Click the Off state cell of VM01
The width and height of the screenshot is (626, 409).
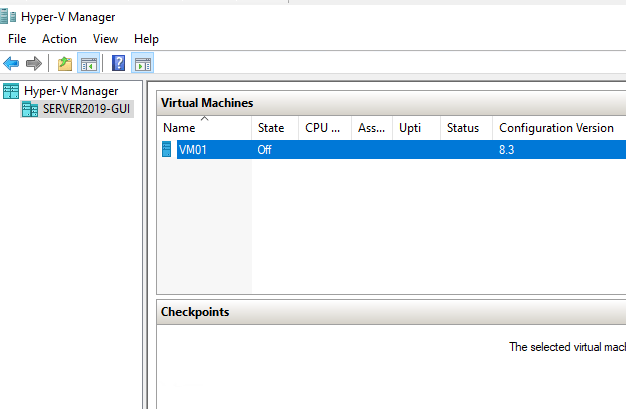click(x=264, y=150)
